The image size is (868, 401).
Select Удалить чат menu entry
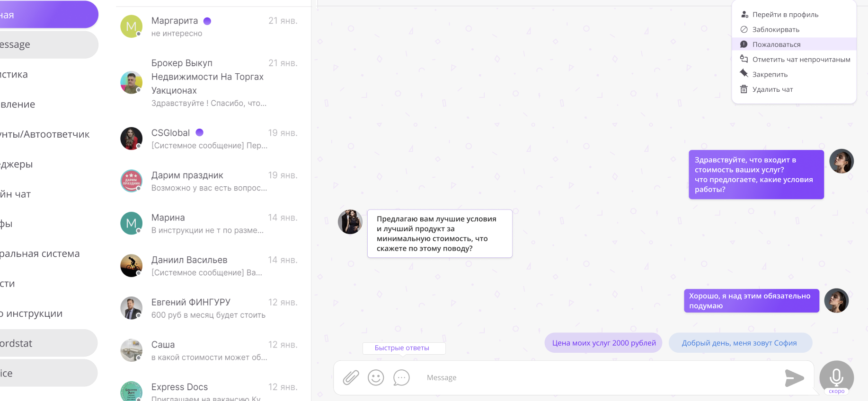(794, 89)
